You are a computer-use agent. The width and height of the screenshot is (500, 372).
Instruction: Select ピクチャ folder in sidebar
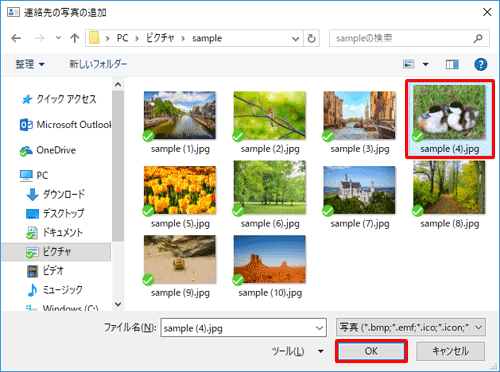coord(57,252)
